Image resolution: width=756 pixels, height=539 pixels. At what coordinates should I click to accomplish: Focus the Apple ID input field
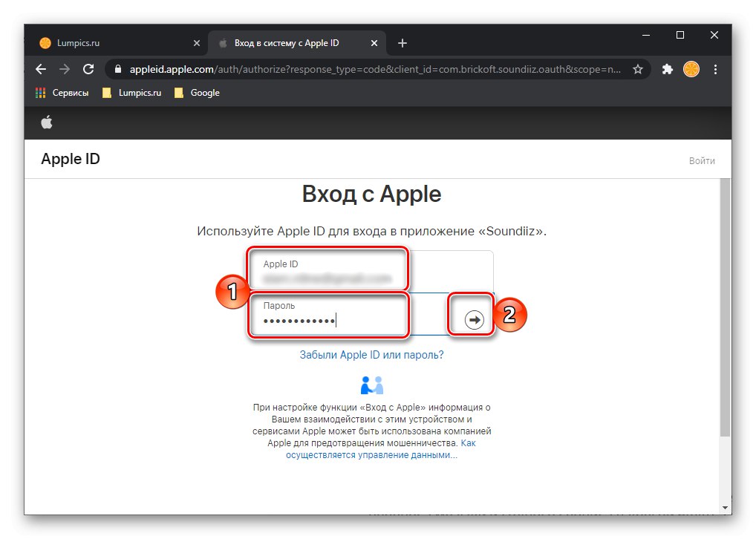click(x=371, y=271)
